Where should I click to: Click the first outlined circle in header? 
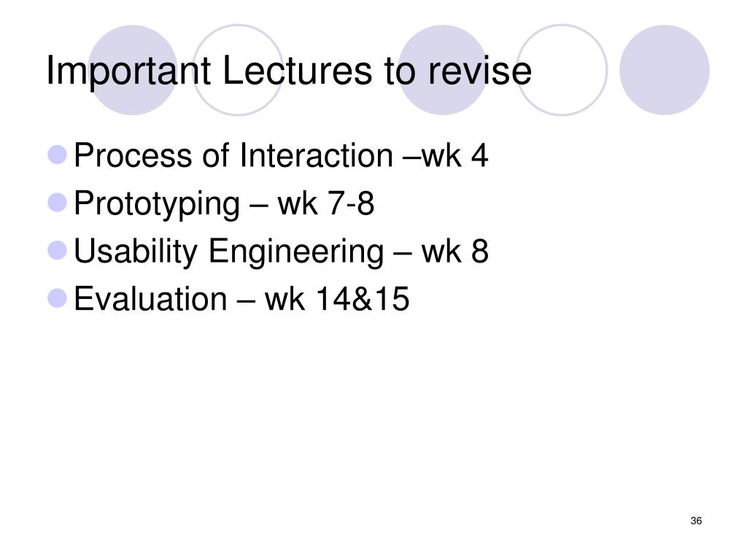tap(238, 70)
